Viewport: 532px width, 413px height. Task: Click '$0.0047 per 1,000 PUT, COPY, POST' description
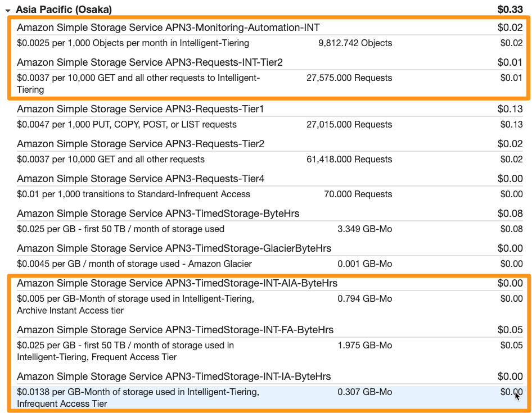click(x=127, y=125)
